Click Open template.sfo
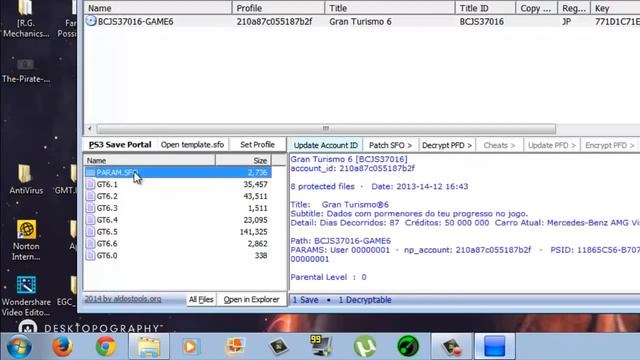The height and width of the screenshot is (360, 640). coord(192,144)
